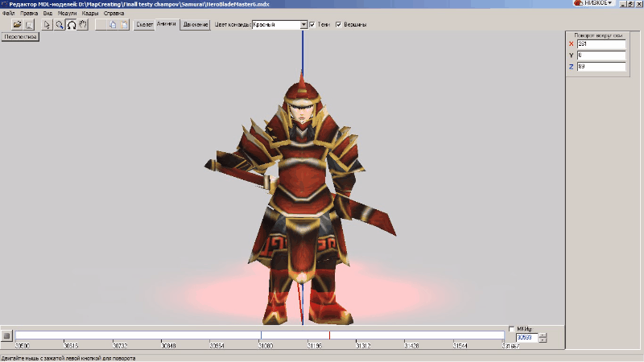Select the hand pan tool
The image size is (644, 362).
coord(83,25)
